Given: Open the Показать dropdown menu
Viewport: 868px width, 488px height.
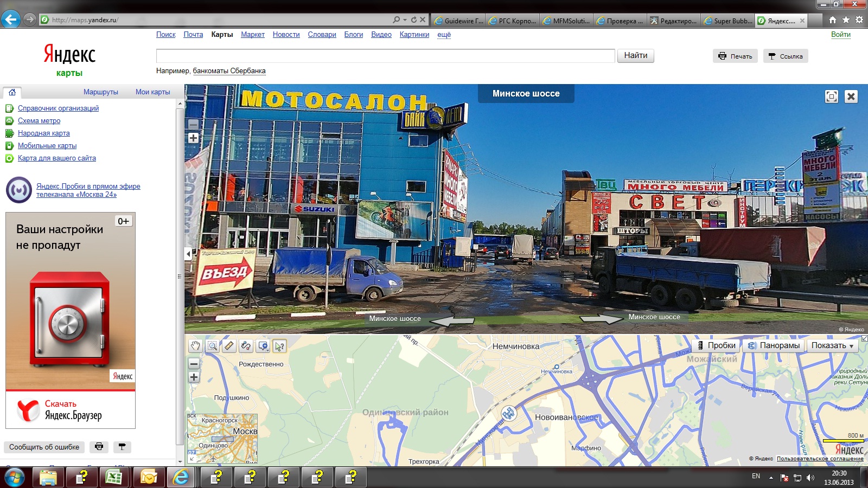Looking at the screenshot, I should (x=832, y=345).
